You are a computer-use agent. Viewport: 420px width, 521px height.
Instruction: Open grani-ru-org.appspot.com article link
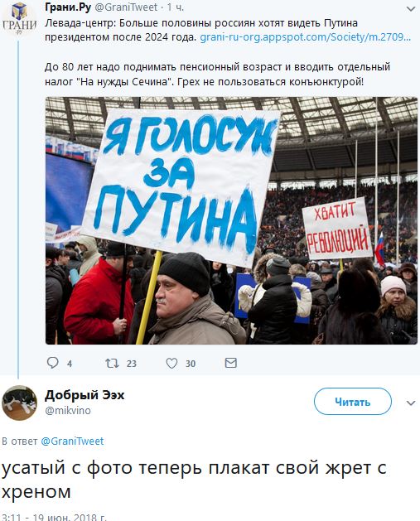click(306, 37)
